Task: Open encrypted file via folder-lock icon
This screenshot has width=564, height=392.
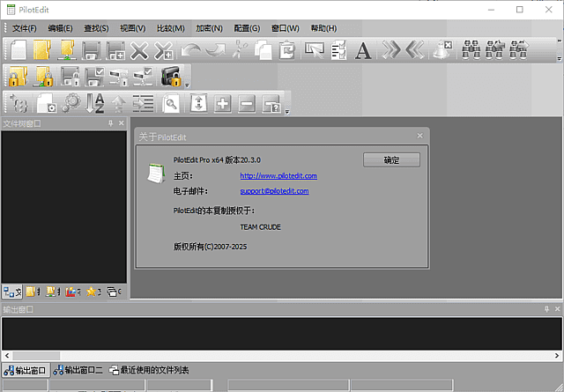Action: coord(19,77)
